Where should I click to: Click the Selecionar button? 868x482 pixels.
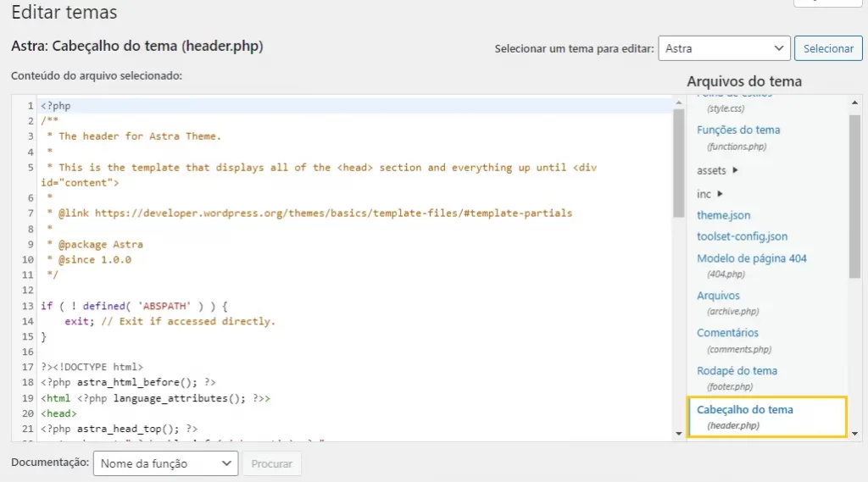[828, 48]
